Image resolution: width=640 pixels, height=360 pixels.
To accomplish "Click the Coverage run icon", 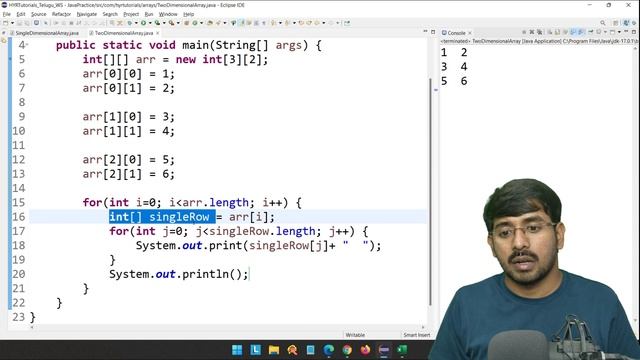I will coord(157,23).
